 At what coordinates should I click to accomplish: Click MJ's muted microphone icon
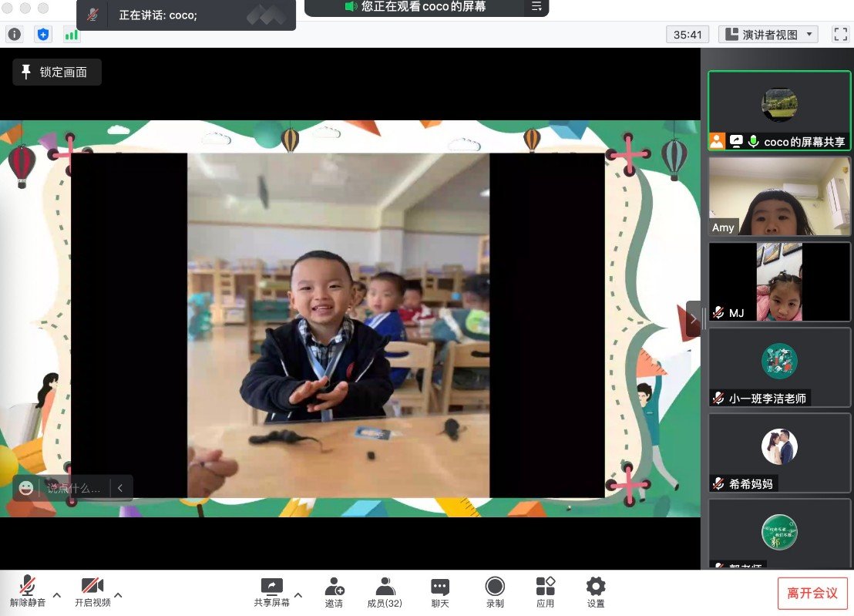[x=718, y=313]
